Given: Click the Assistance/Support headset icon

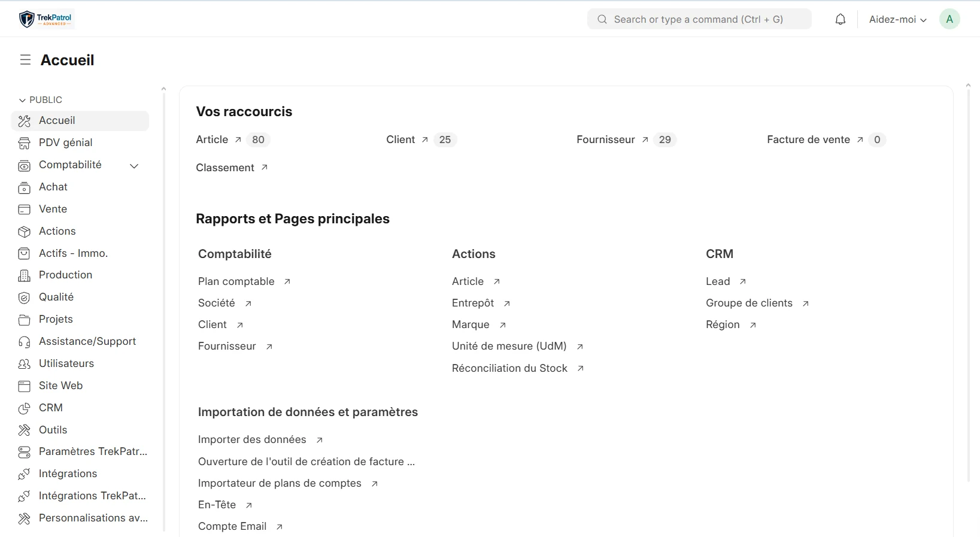Looking at the screenshot, I should (24, 342).
